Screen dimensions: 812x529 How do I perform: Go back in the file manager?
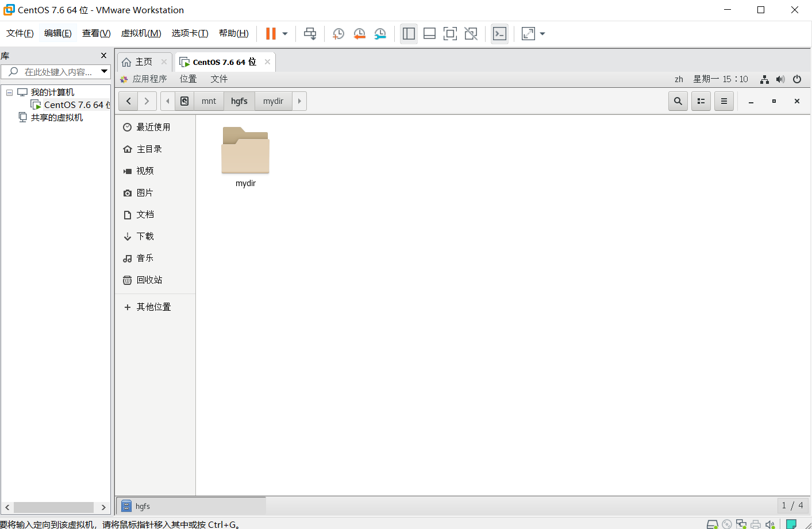pyautogui.click(x=129, y=101)
